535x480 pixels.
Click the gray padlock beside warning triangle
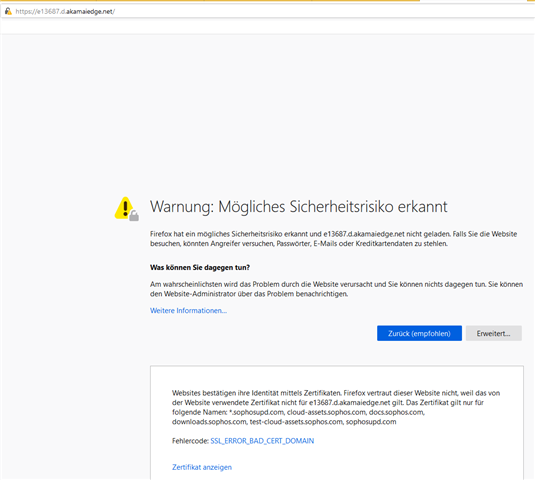tap(134, 216)
